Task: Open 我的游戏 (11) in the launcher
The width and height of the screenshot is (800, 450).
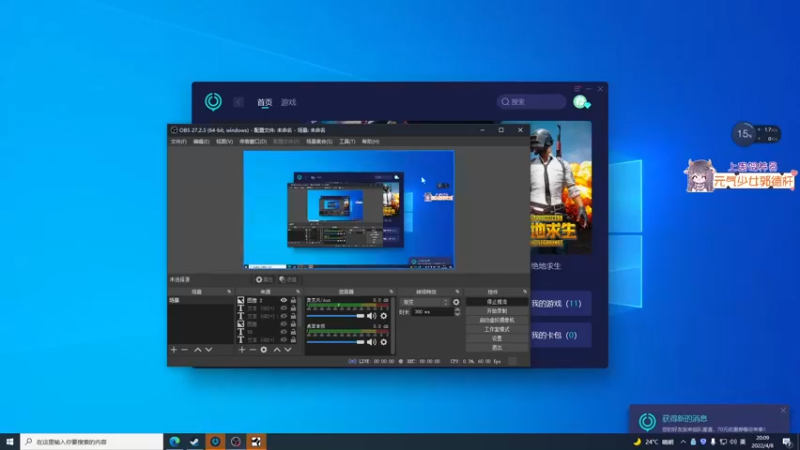Action: coord(560,304)
